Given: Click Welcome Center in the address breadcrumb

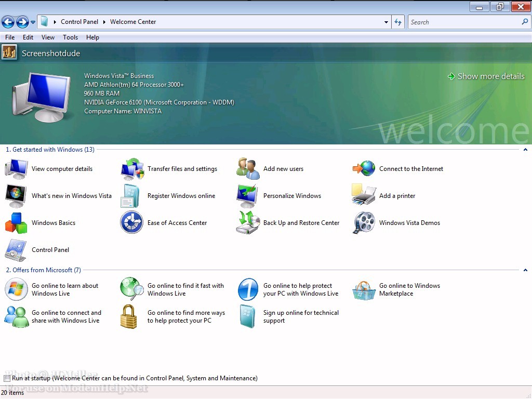Looking at the screenshot, I should coord(133,22).
